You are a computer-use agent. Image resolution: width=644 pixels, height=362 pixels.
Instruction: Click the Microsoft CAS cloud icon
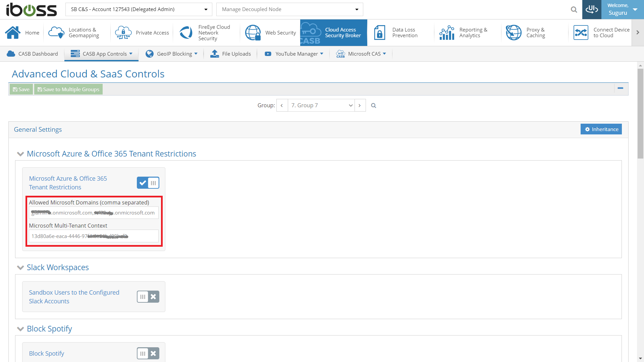coord(340,54)
